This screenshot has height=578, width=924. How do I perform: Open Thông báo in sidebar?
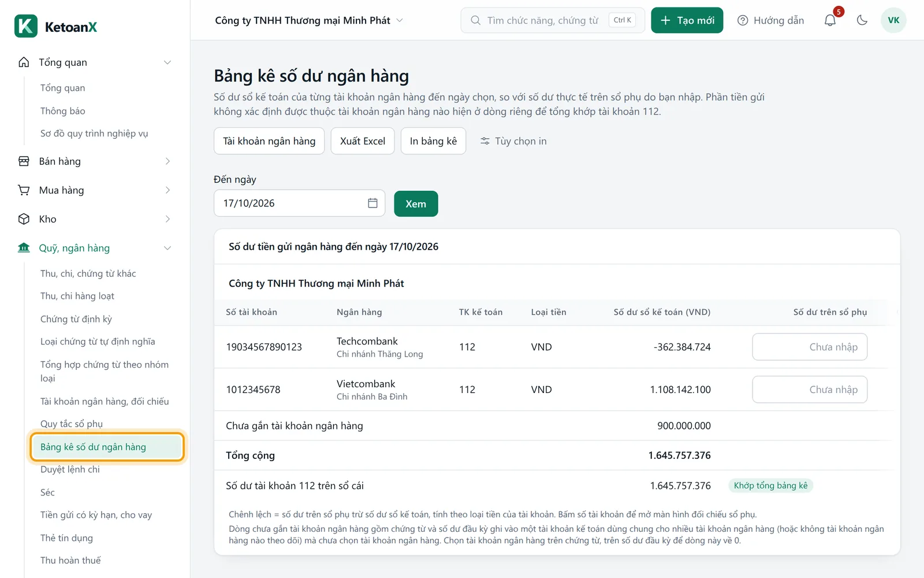(x=63, y=110)
